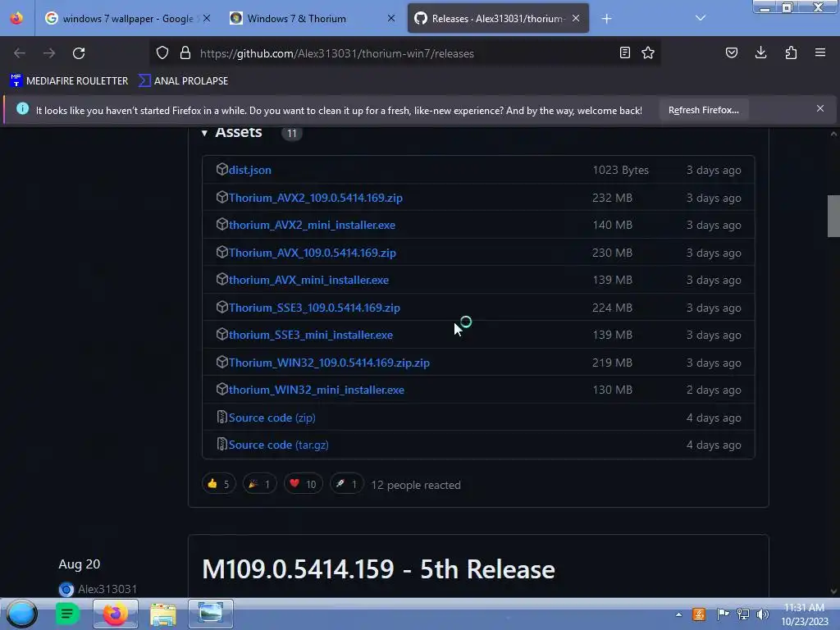This screenshot has width=840, height=630.
Task: Click Refresh Firefox button
Action: (703, 110)
